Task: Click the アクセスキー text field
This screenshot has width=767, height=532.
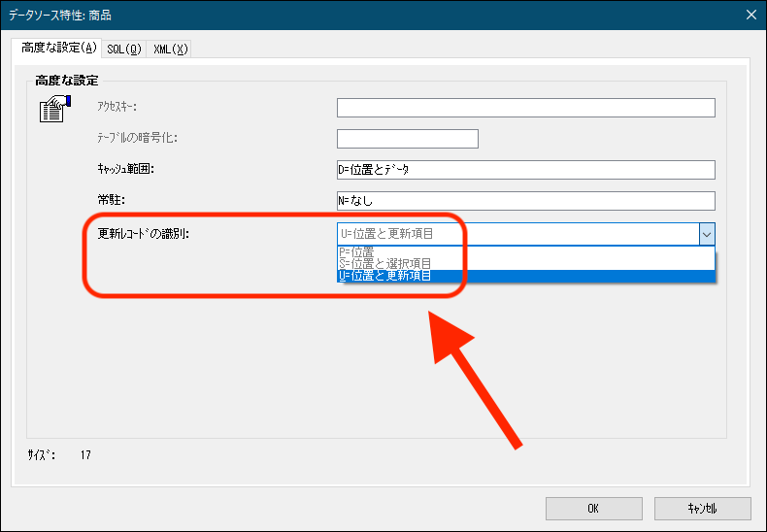Action: coord(525,108)
